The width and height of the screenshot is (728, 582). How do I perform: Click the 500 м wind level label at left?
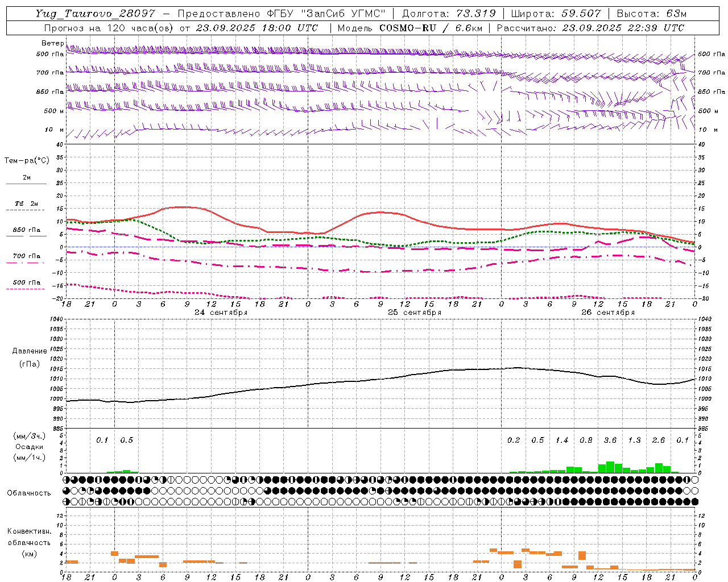(53, 111)
